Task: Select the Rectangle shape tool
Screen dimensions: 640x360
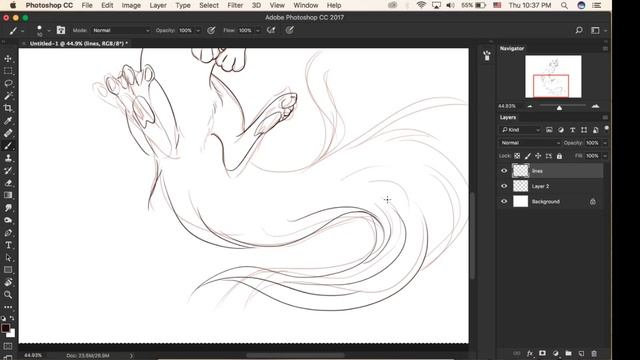Action: [x=8, y=270]
